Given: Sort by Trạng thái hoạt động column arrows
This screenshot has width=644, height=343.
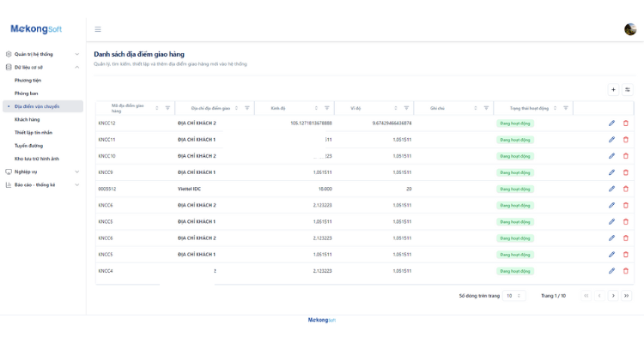Looking at the screenshot, I should coord(555,108).
